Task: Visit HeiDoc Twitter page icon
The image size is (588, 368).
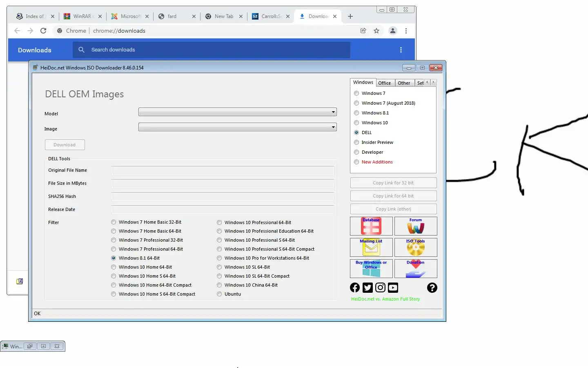Action: 367,287
